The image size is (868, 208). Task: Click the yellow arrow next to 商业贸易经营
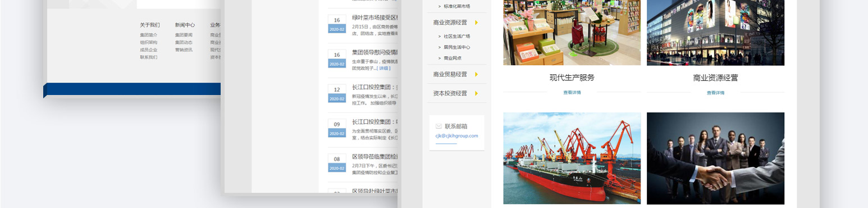(476, 74)
